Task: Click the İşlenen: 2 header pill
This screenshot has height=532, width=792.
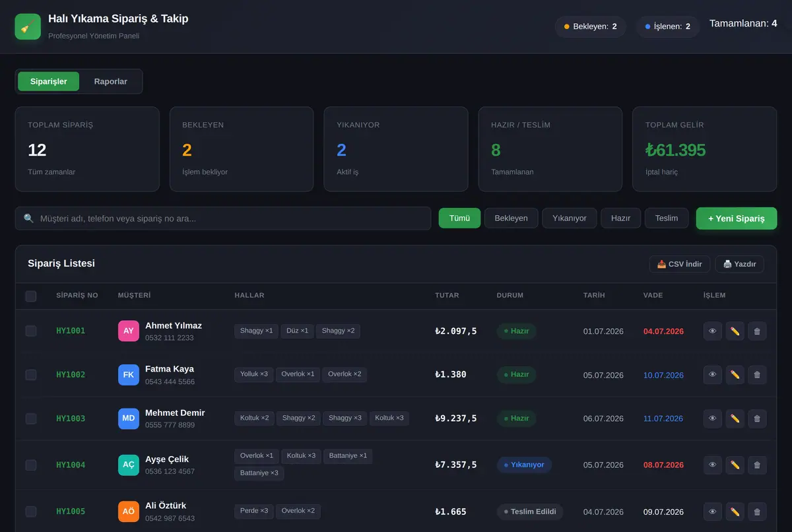Action: tap(668, 26)
